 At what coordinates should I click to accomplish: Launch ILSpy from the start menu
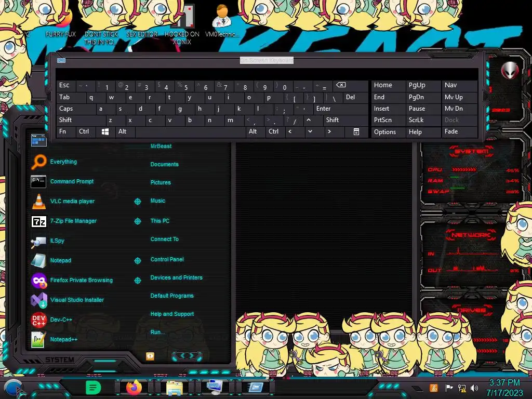coord(57,241)
